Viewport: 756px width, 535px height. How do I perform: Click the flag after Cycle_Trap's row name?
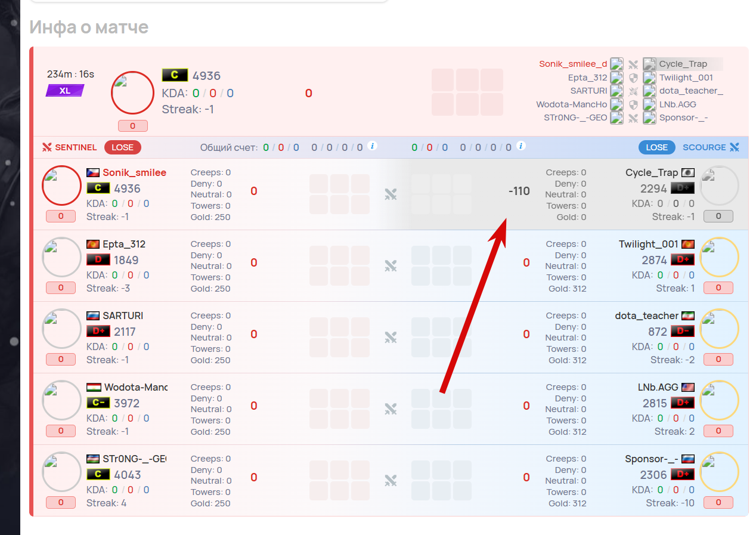coord(688,172)
